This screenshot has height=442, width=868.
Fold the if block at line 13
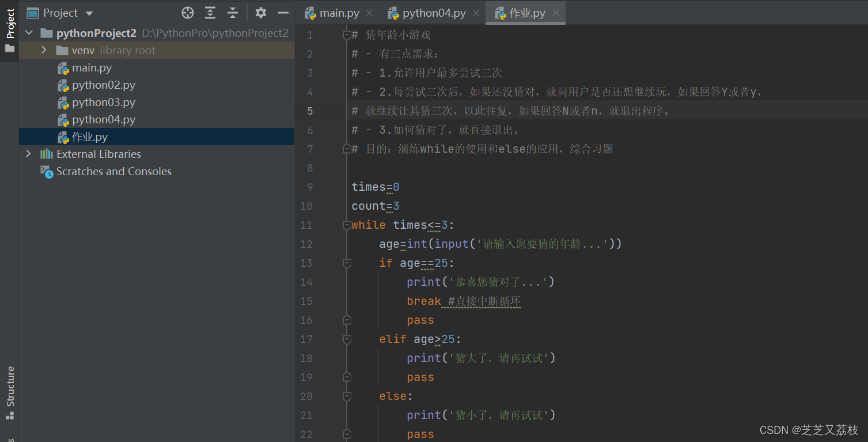[347, 263]
